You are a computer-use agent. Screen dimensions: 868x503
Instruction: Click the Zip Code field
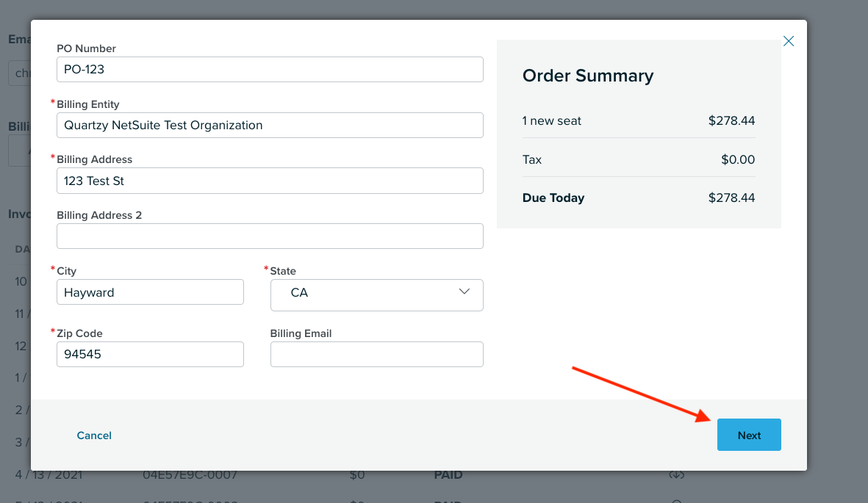(x=150, y=354)
